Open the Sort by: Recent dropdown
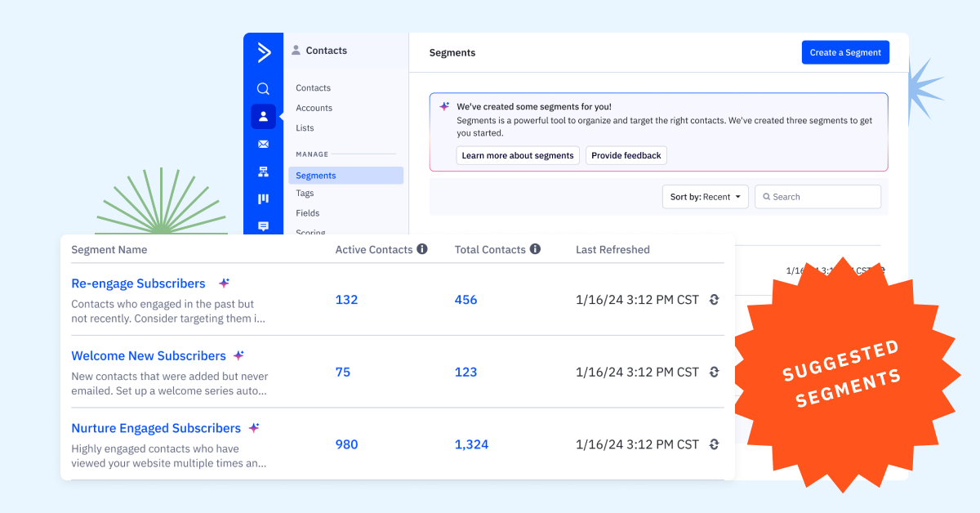Image resolution: width=980 pixels, height=513 pixels. pos(706,197)
